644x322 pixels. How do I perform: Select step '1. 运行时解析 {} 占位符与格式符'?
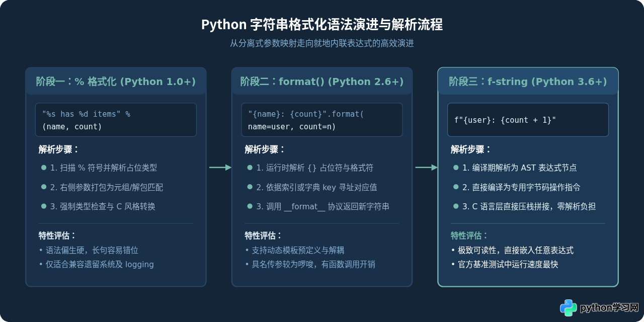pyautogui.click(x=314, y=168)
